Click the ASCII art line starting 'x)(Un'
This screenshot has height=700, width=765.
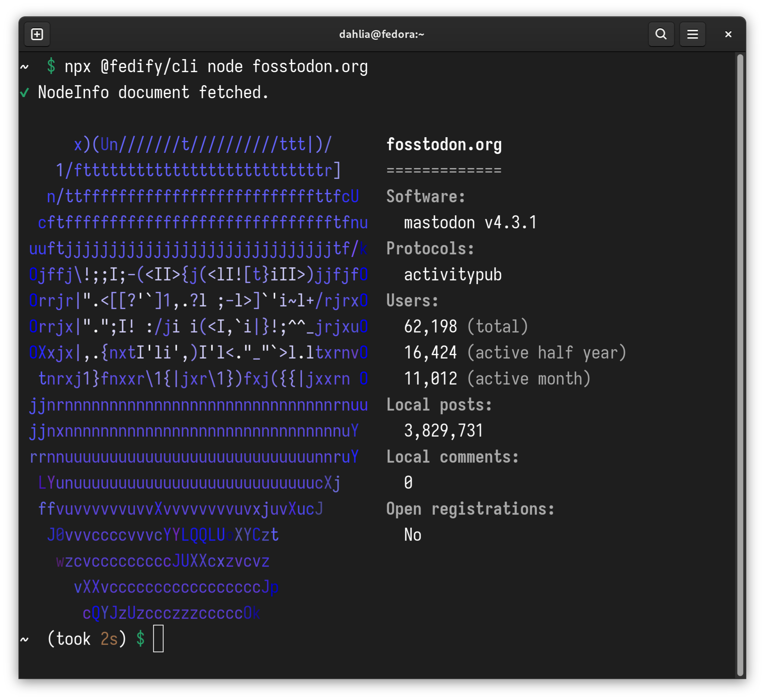tap(203, 145)
